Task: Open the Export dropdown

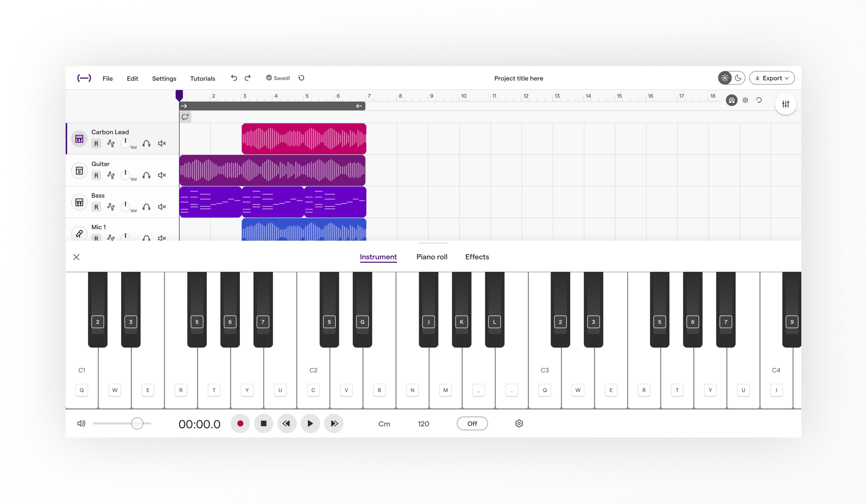Action: (x=772, y=78)
